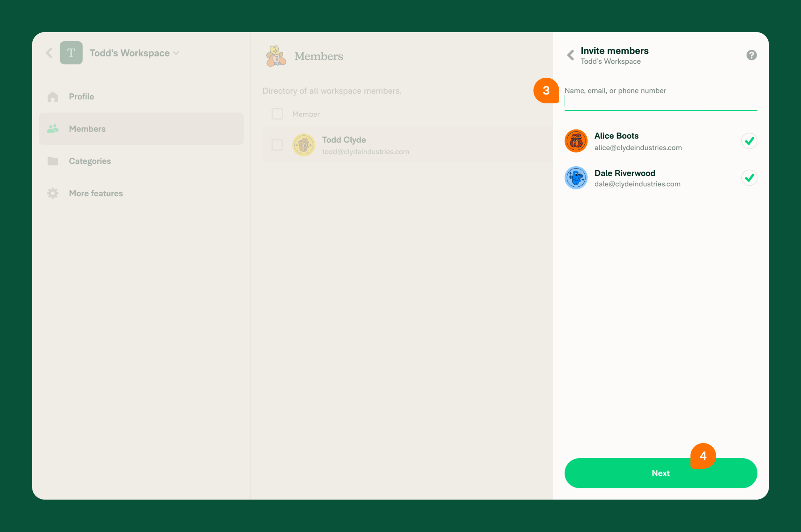Click the Invite members back arrow
This screenshot has width=801, height=532.
tap(570, 54)
